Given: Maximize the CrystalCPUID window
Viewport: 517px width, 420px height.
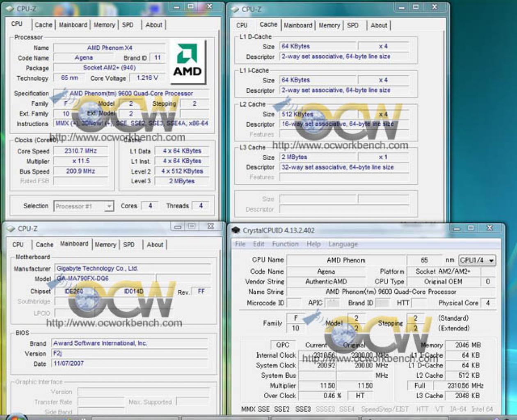Looking at the screenshot, I should 471,228.
